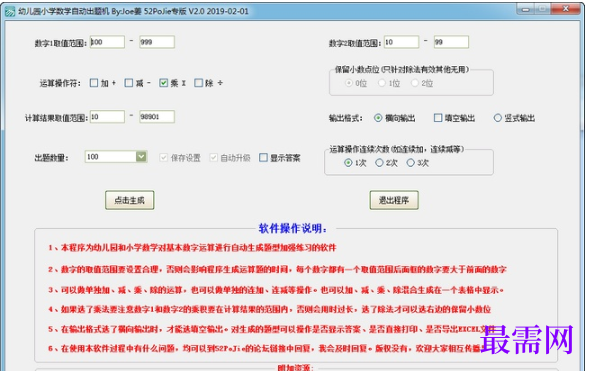Select the 横向输出 radio button
592x371 pixels.
coord(378,118)
